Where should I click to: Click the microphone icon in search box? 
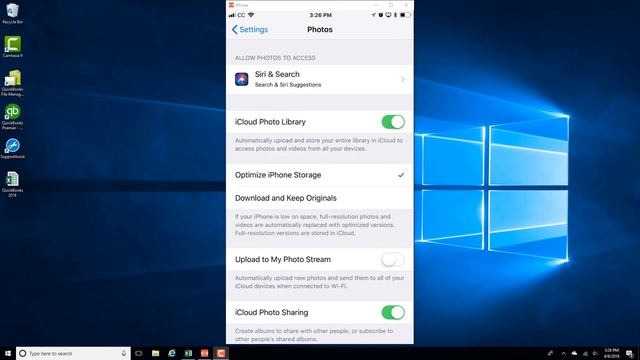pyautogui.click(x=124, y=353)
